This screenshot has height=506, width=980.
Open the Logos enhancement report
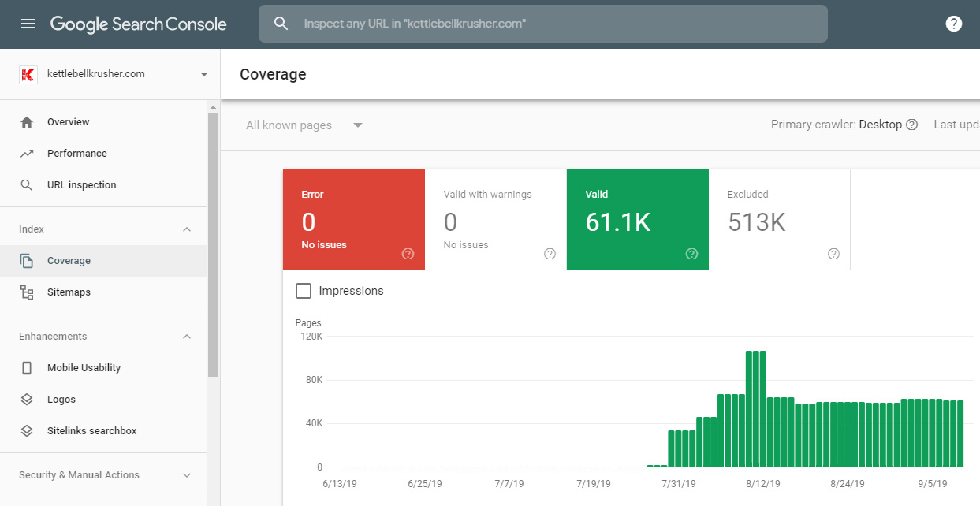coord(103,400)
